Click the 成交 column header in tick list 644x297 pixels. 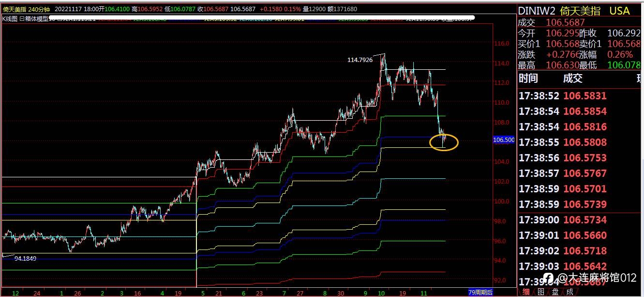[572, 78]
